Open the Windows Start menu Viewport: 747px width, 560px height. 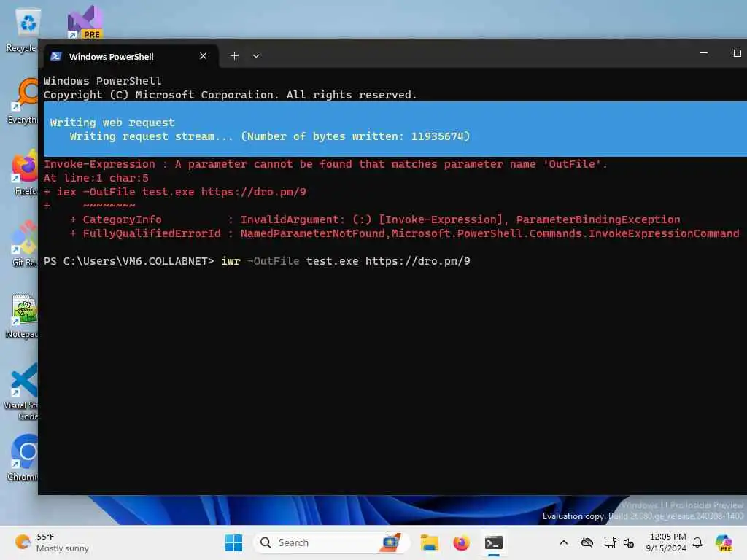(x=233, y=542)
